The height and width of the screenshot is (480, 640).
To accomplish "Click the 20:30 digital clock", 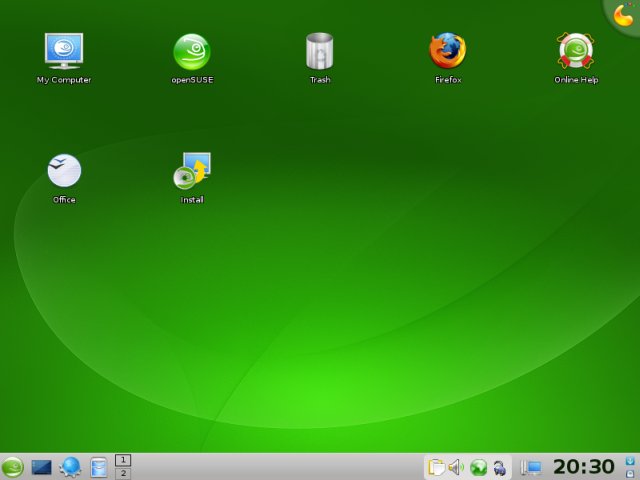I will (x=584, y=467).
